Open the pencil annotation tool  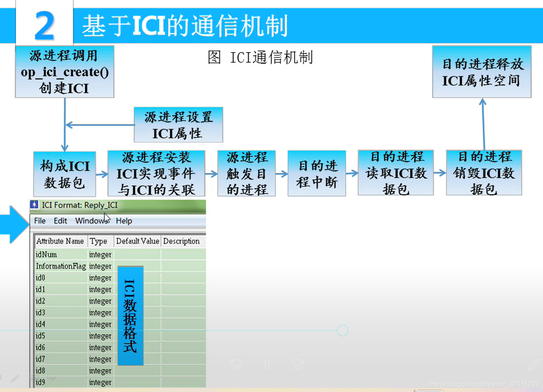(x=534, y=365)
